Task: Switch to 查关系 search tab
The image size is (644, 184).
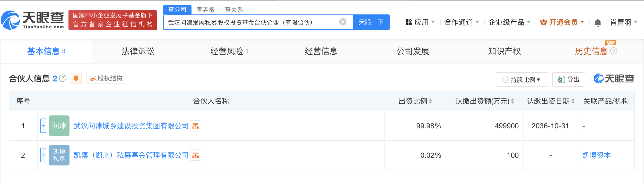Action: pyautogui.click(x=234, y=10)
